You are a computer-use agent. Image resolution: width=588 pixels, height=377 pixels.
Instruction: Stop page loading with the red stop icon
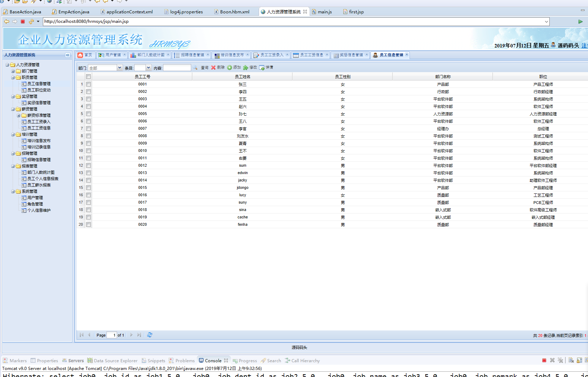click(x=23, y=21)
